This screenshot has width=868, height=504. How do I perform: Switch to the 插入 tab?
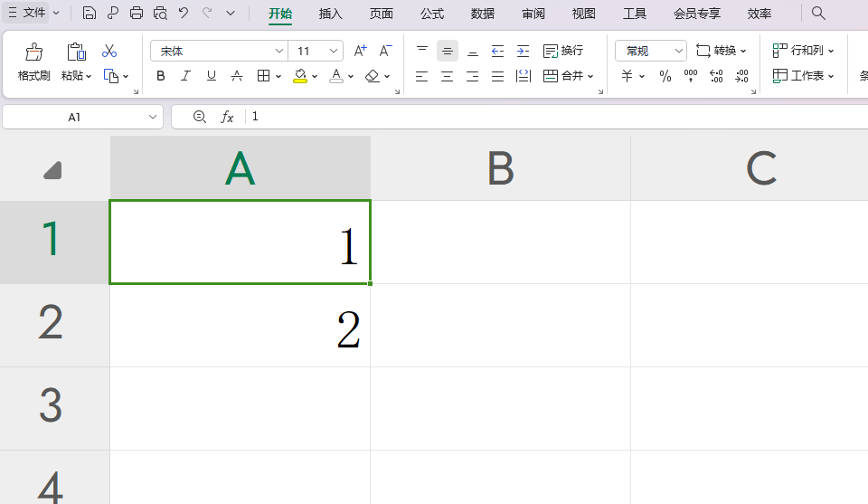331,14
